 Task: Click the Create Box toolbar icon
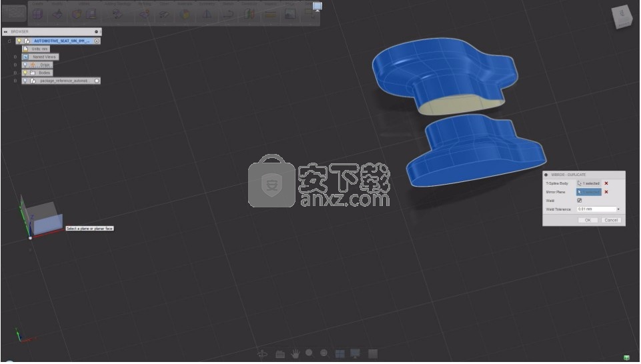(x=37, y=14)
